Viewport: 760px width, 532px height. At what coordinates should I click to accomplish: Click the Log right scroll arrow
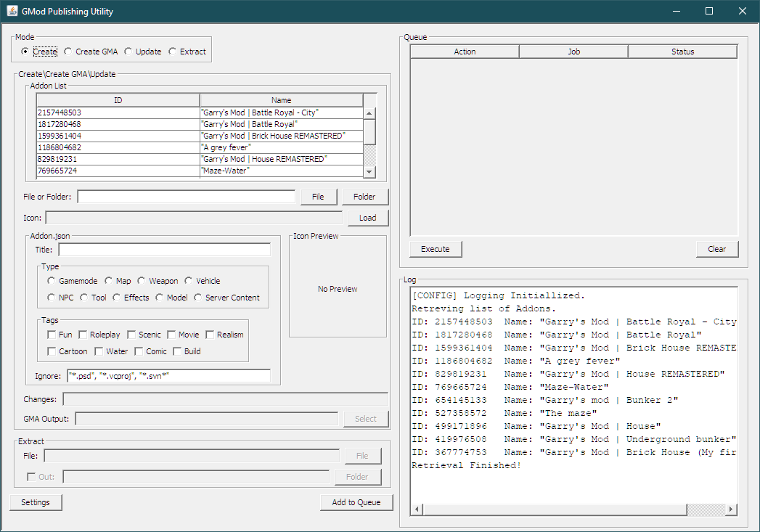pyautogui.click(x=731, y=510)
